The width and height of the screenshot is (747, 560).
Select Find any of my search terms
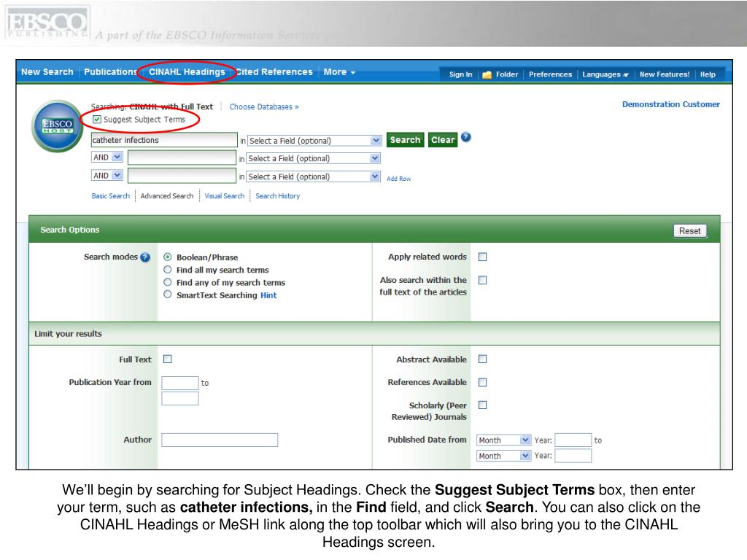click(168, 282)
